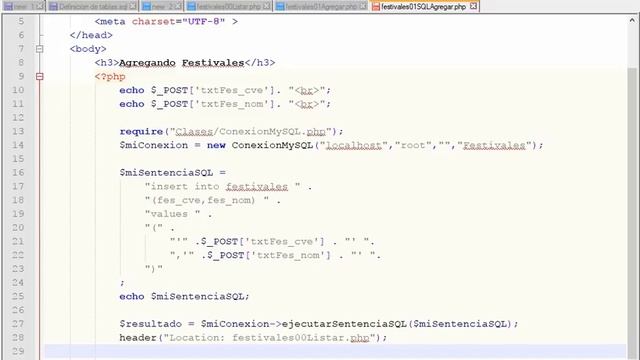Click the text 'Agregando Festivales' in the h3
Screen dimensions: 640x360
[182, 63]
